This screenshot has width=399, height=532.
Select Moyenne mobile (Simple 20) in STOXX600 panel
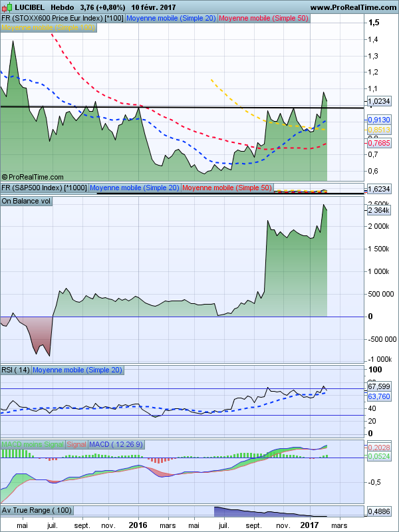[172, 19]
